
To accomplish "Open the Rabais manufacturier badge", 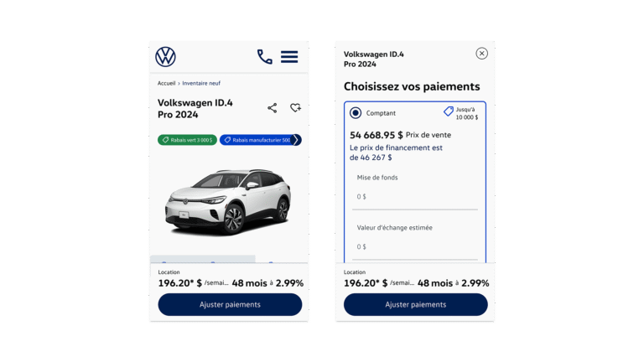I will coord(257,140).
